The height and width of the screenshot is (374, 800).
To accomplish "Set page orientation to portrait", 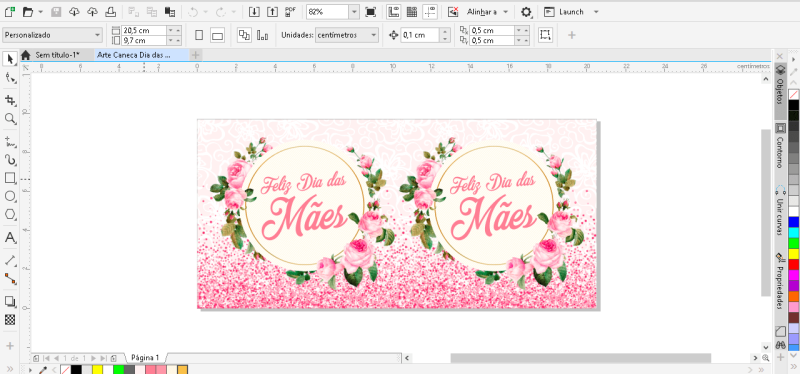I will (199, 35).
